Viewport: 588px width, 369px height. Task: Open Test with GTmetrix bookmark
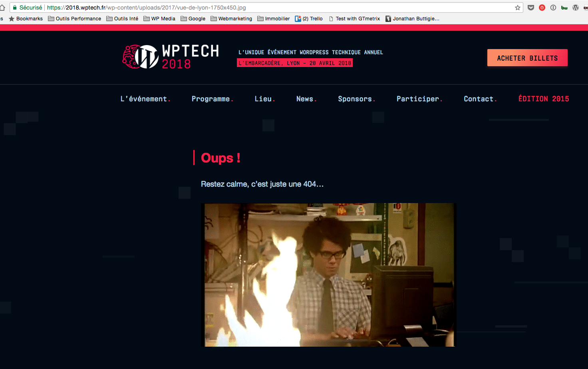coord(354,19)
